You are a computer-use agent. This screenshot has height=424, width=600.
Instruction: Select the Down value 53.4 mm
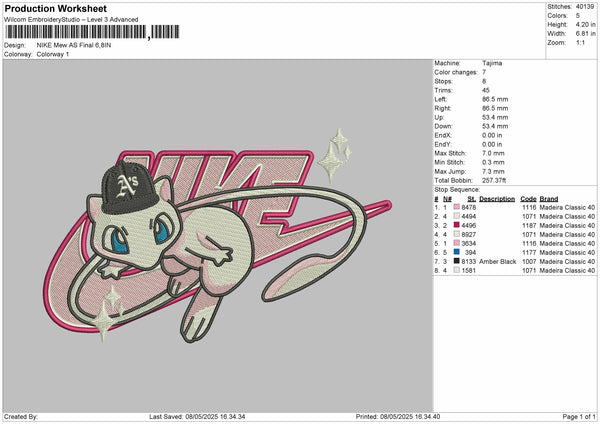coord(495,126)
